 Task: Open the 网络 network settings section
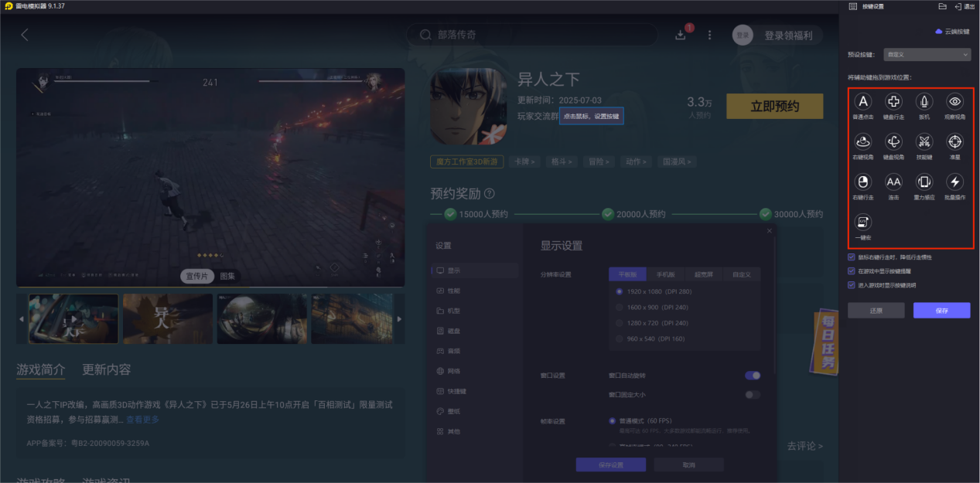[475, 371]
